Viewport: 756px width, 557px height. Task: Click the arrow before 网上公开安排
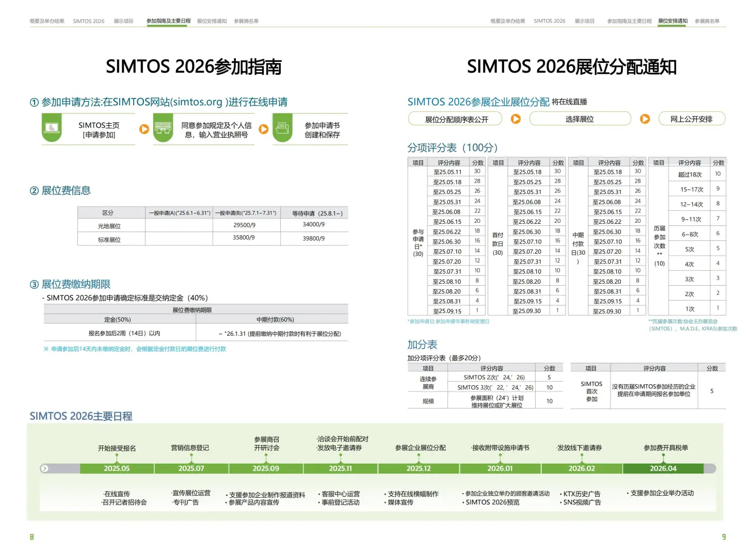point(645,118)
